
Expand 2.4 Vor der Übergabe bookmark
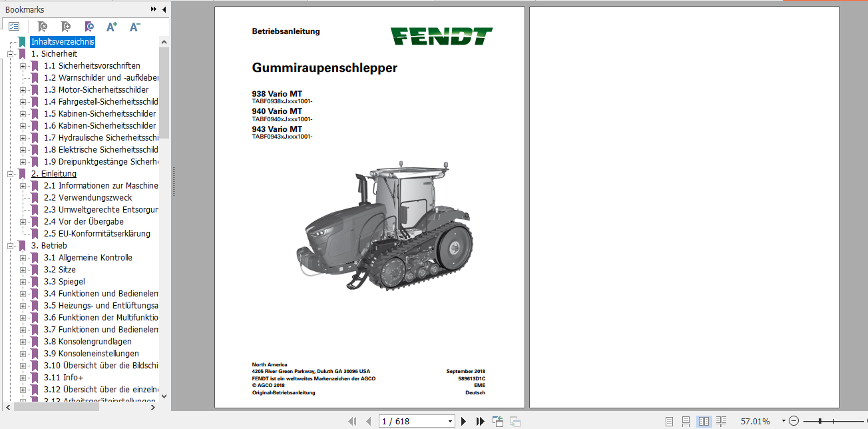pos(23,222)
